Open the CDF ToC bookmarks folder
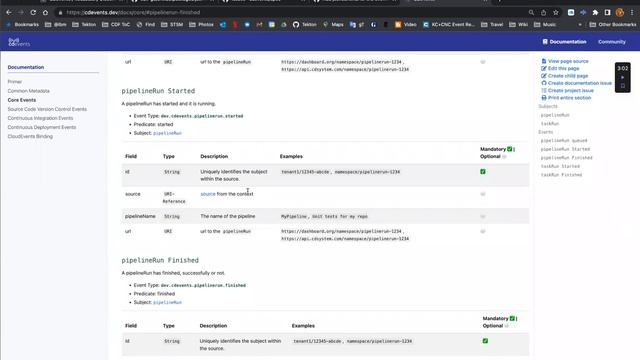 [x=116, y=24]
